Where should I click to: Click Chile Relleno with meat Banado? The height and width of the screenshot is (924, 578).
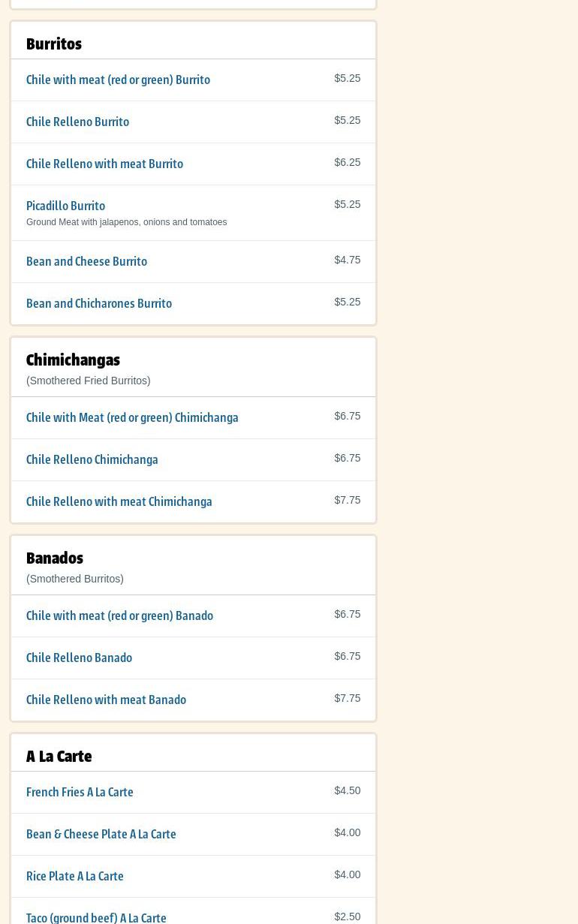coord(106,700)
